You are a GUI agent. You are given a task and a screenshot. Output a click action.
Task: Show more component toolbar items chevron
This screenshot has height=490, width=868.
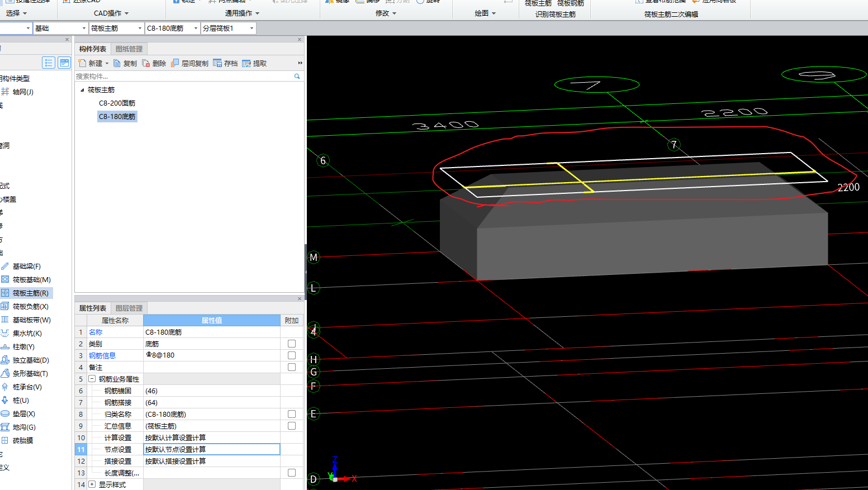[x=300, y=63]
